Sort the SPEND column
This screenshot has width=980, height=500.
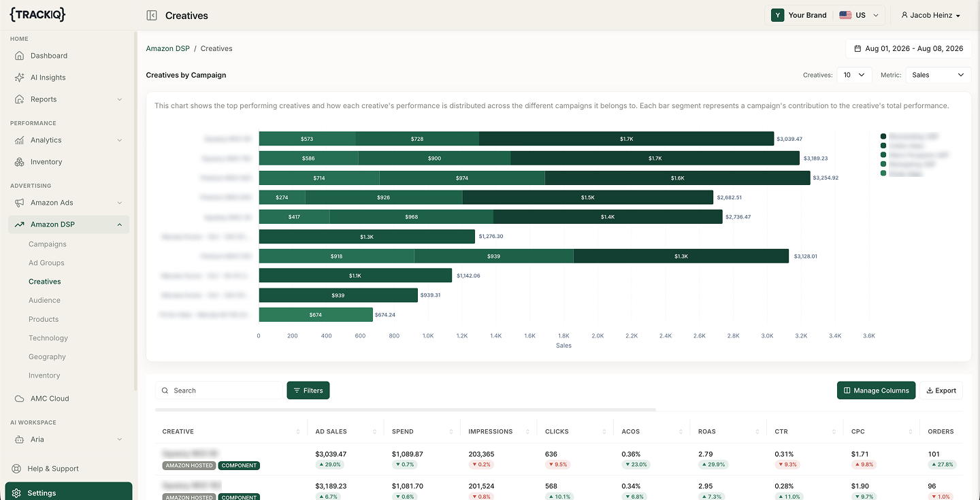click(x=451, y=432)
